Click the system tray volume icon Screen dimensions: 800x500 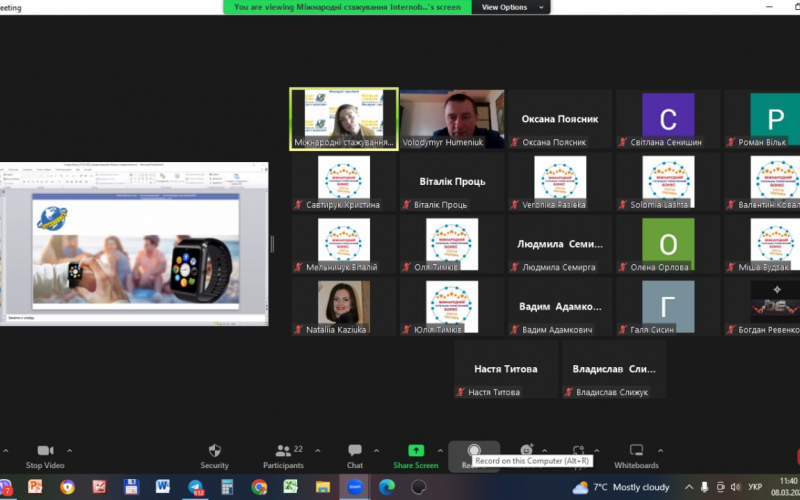pos(735,487)
